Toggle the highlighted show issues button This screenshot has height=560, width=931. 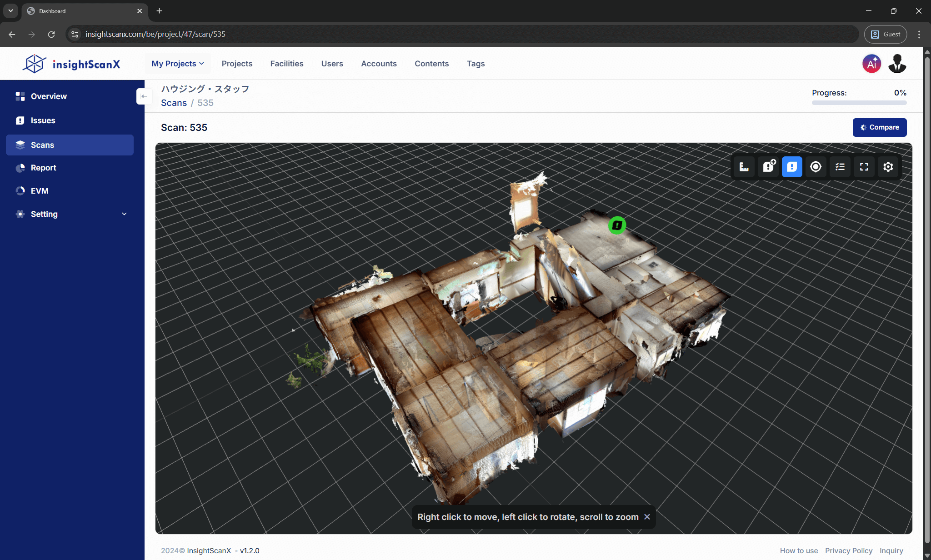pos(792,167)
